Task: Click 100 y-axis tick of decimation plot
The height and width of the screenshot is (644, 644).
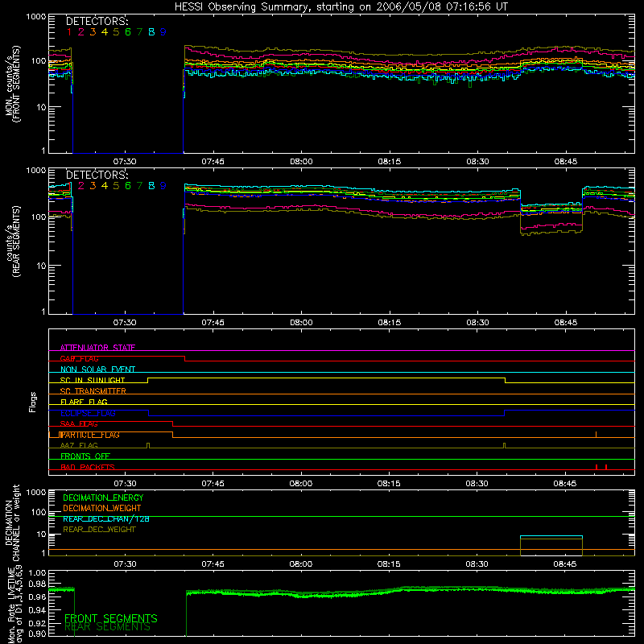Action: 39,512
